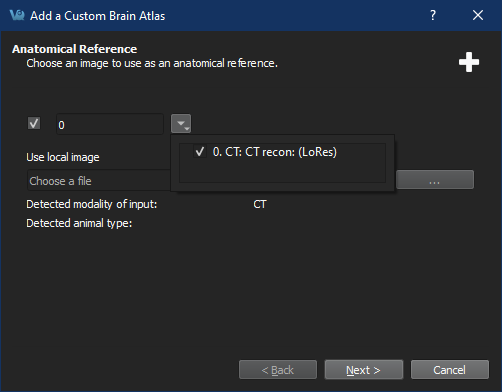Click the white plus icon
Image resolution: width=502 pixels, height=392 pixels.
469,62
